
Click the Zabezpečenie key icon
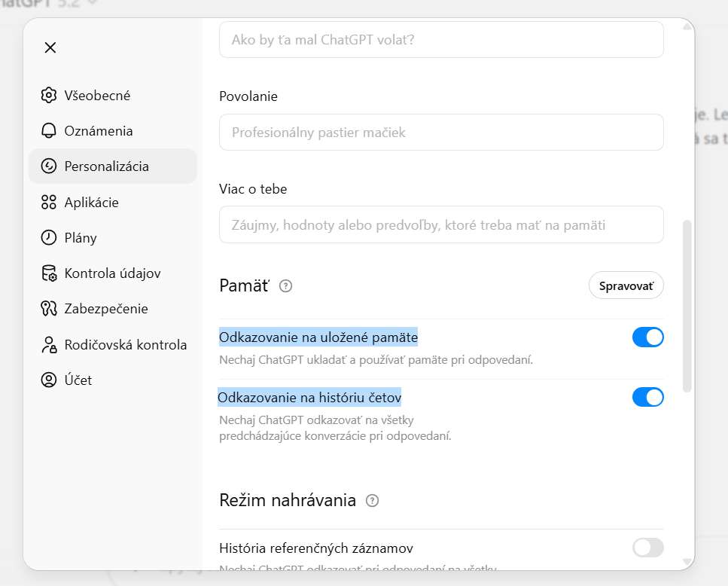(x=49, y=308)
